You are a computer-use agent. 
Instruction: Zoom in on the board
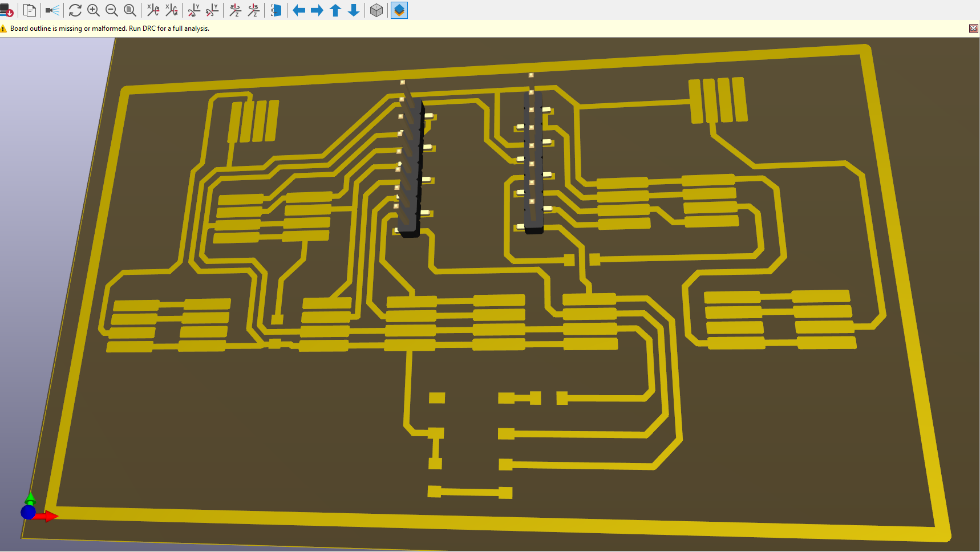click(94, 10)
